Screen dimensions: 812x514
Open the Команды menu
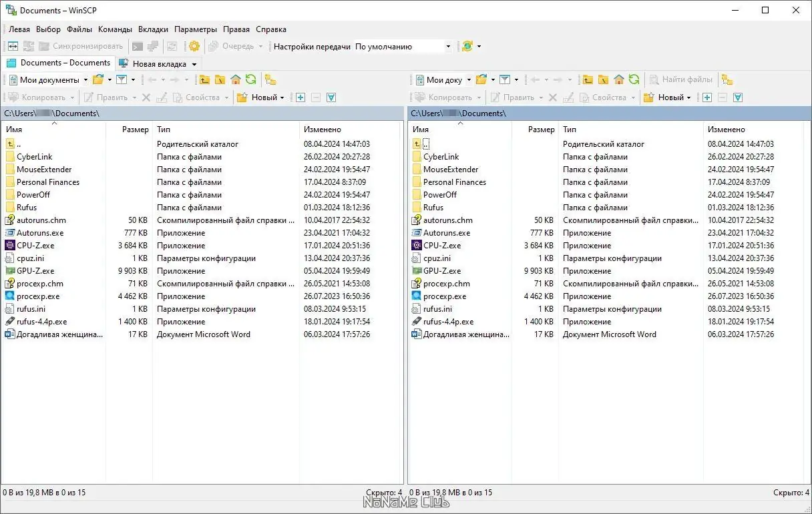(x=114, y=29)
